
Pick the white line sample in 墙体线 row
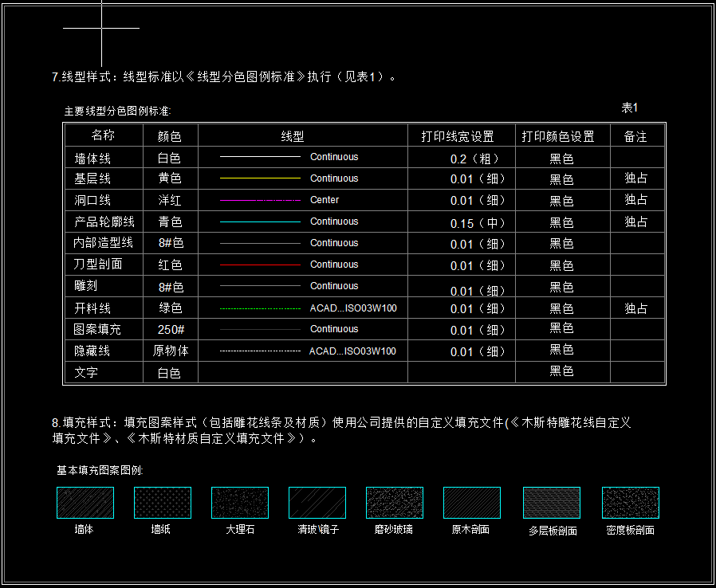tap(260, 157)
